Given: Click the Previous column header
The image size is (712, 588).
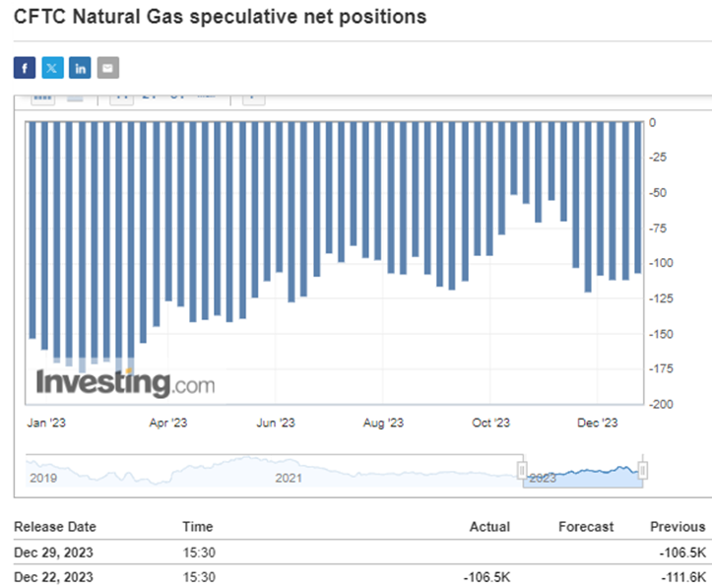Looking at the screenshot, I should [678, 527].
